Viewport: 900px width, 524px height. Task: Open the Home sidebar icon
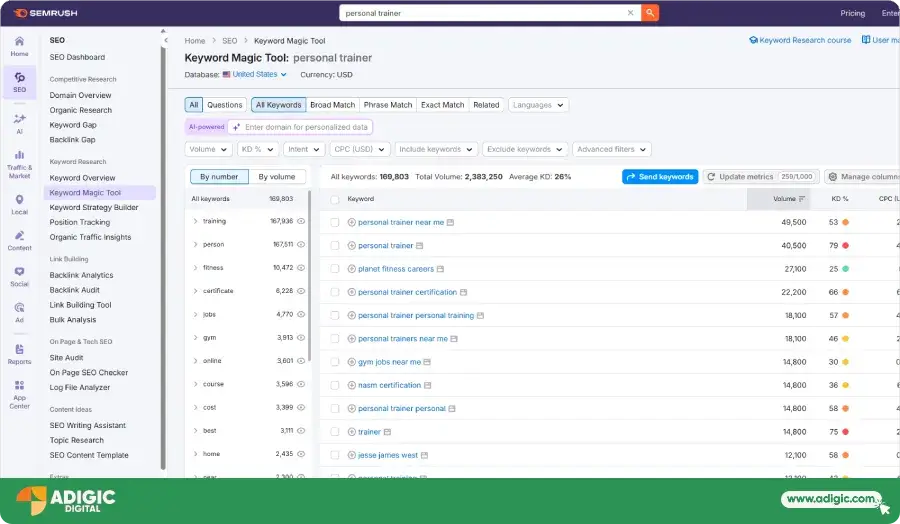click(19, 46)
